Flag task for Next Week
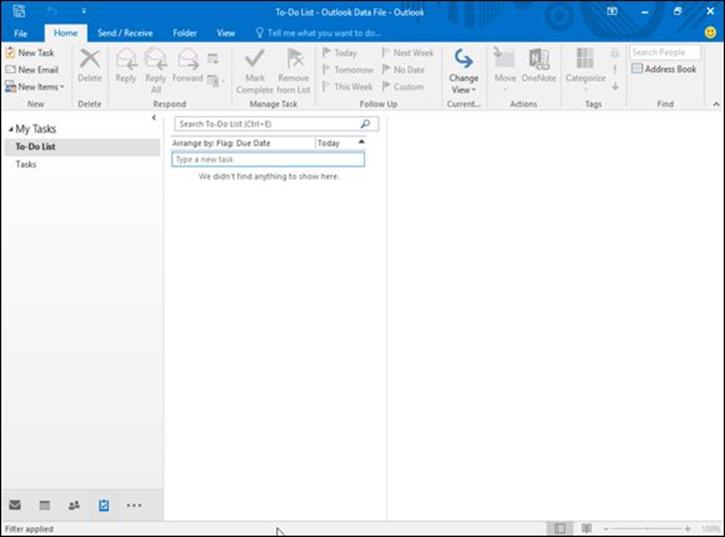This screenshot has width=725, height=537. click(408, 53)
